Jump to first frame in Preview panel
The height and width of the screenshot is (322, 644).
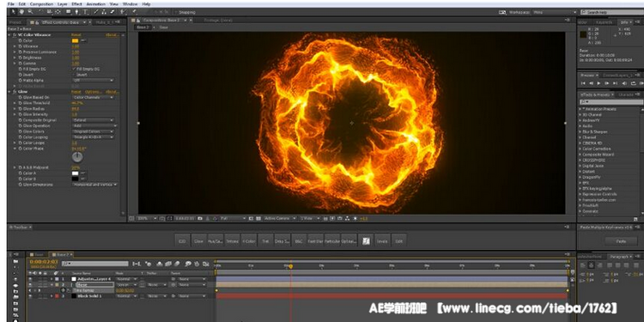[583, 83]
